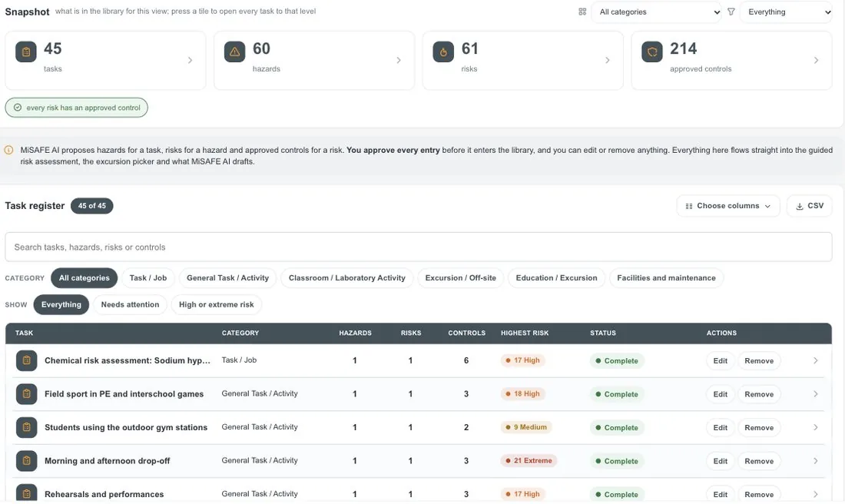Expand the 214 approved controls tile chevron
Image resolution: width=845 pixels, height=504 pixels.
click(816, 61)
